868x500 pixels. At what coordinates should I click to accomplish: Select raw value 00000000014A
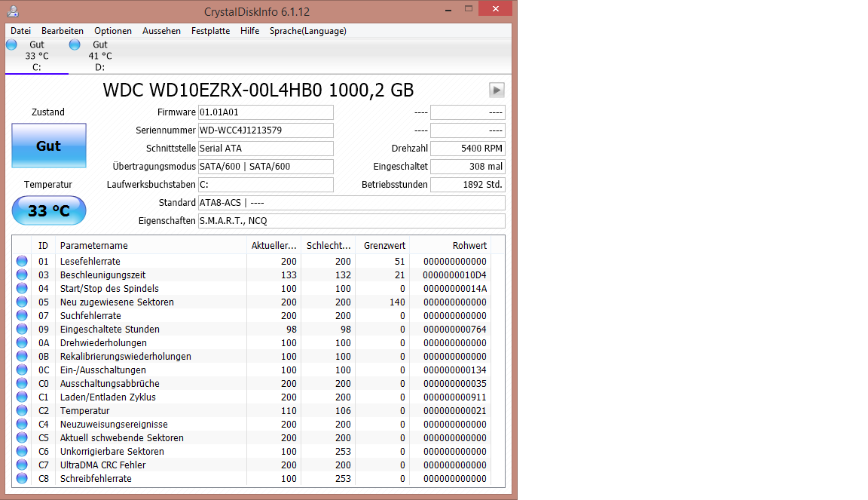coord(454,288)
